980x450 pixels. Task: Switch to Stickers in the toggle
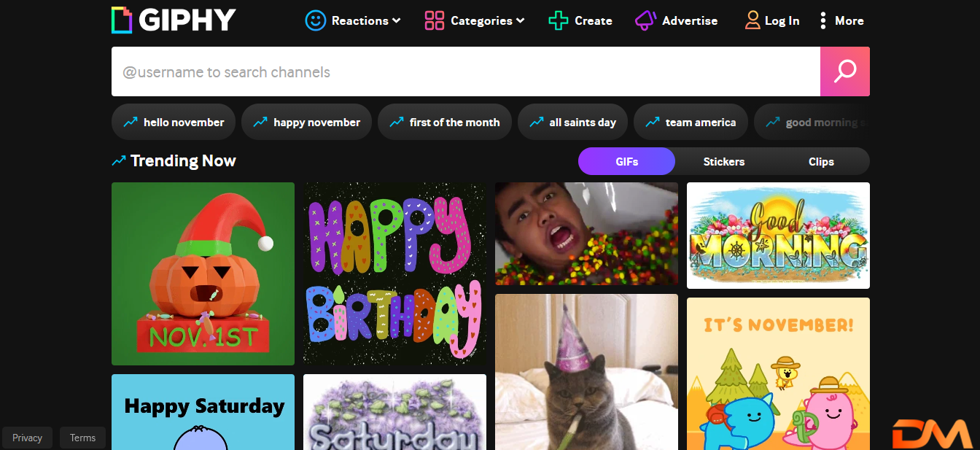coord(724,161)
